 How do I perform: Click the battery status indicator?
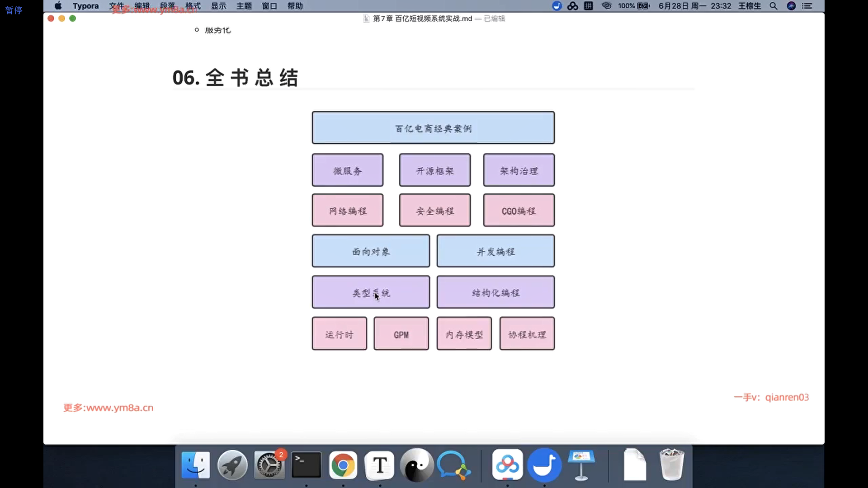coord(643,6)
